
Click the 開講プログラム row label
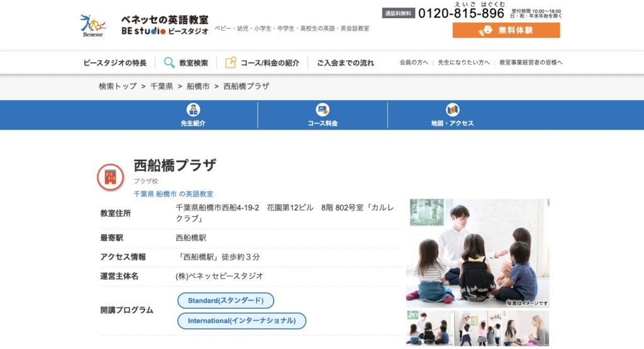tap(126, 310)
